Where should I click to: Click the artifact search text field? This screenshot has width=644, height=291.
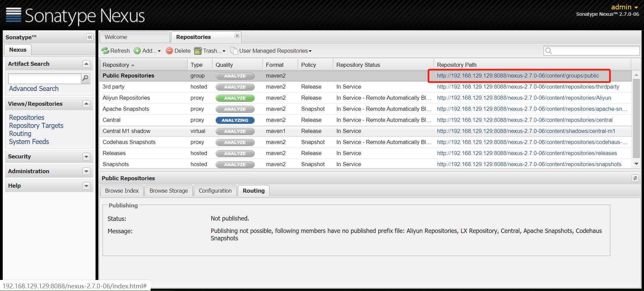click(x=45, y=79)
